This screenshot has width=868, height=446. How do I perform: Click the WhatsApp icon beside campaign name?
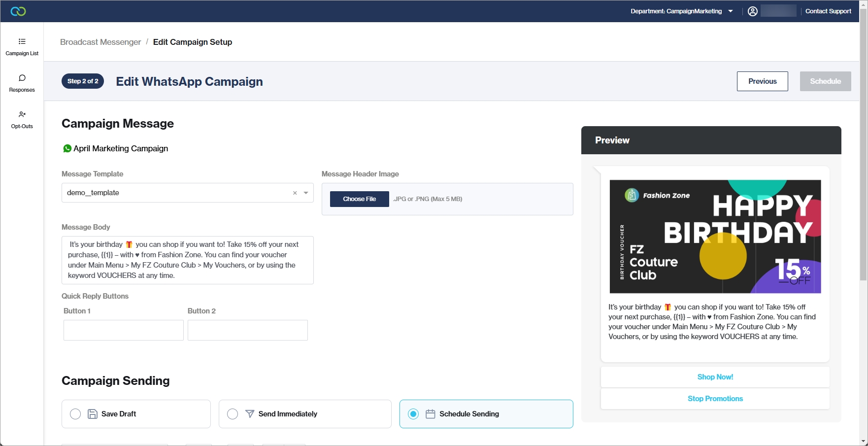point(67,148)
